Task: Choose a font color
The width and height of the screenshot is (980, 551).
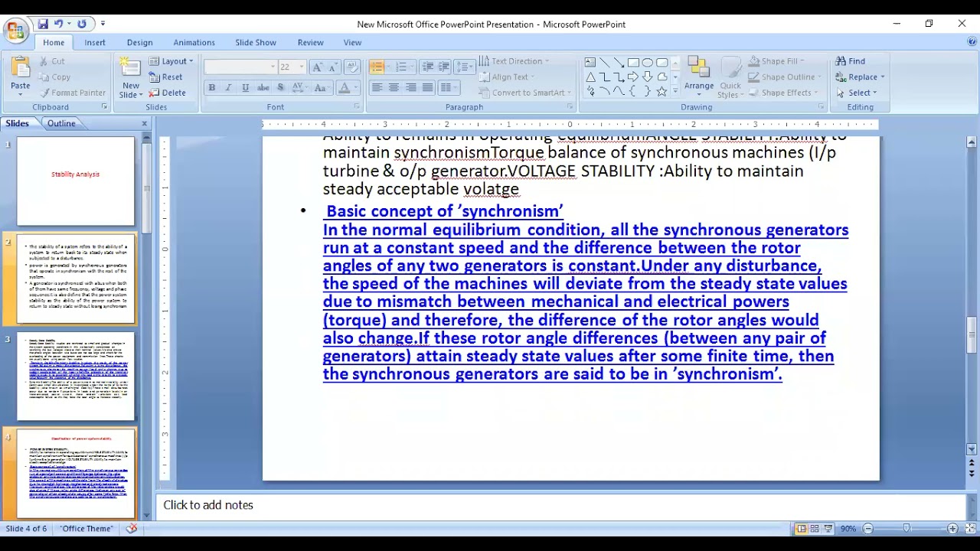Action: pyautogui.click(x=348, y=88)
